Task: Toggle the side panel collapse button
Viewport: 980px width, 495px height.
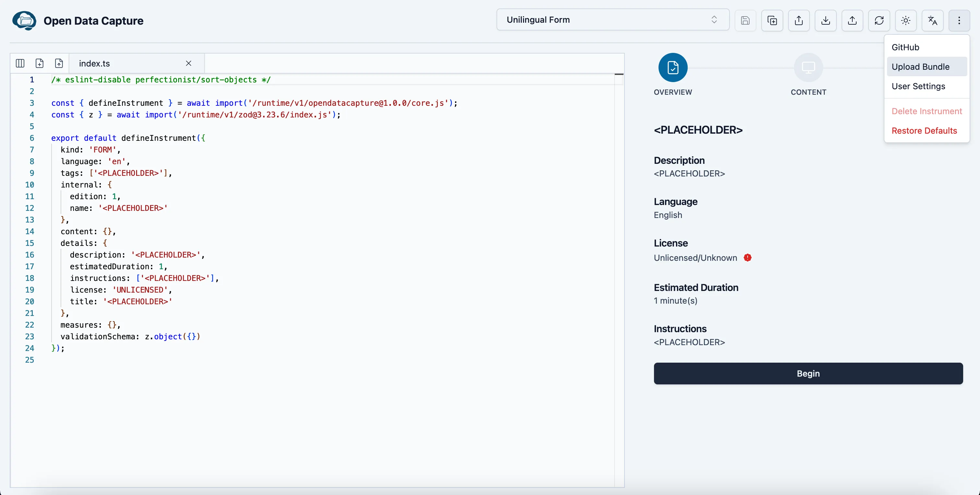Action: point(20,63)
